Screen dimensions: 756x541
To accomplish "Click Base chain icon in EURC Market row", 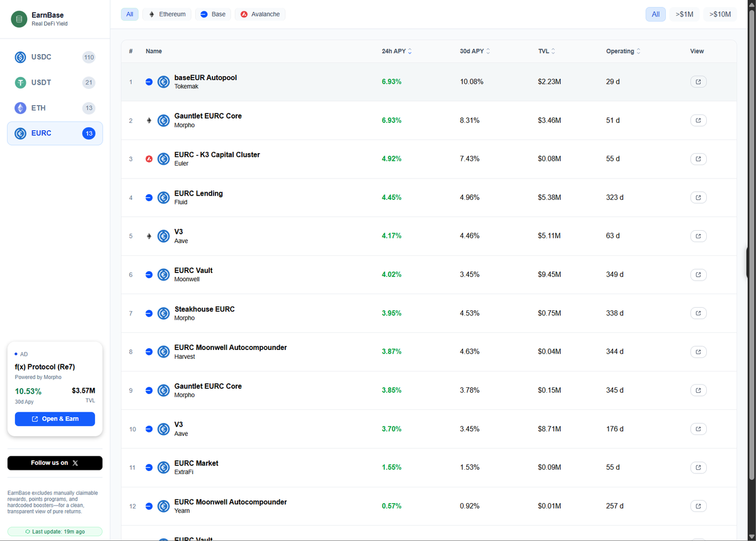I will pos(149,468).
